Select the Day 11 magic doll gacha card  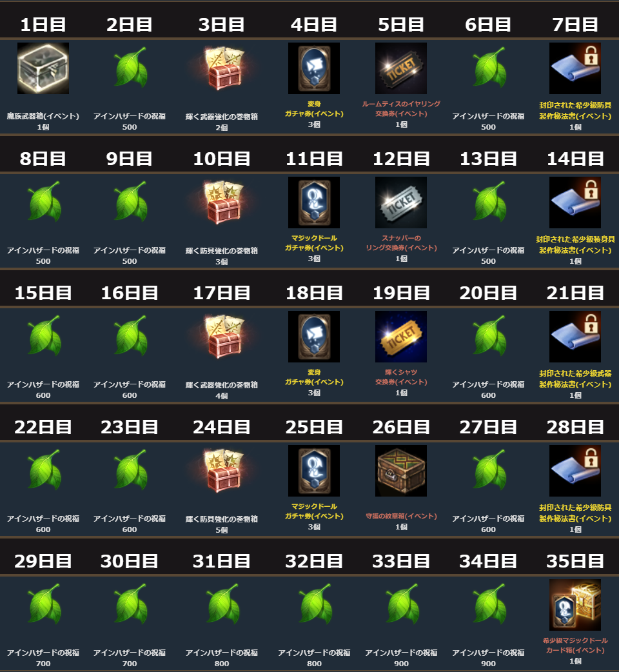click(314, 203)
